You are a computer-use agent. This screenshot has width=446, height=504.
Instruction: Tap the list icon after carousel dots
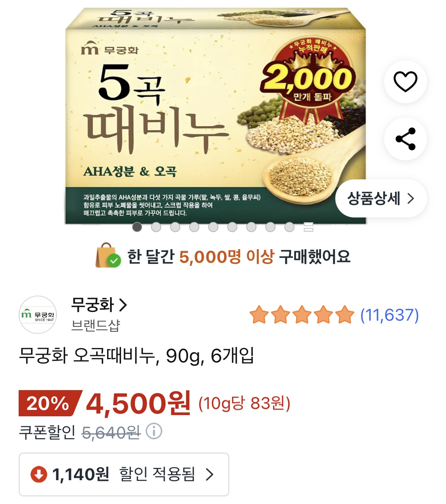pos(308,227)
